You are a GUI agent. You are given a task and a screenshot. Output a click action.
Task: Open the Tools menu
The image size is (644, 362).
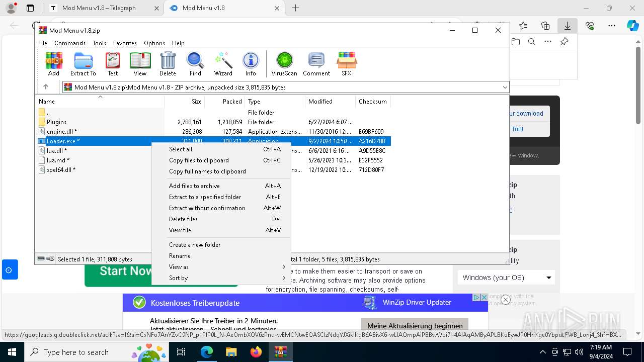point(99,43)
